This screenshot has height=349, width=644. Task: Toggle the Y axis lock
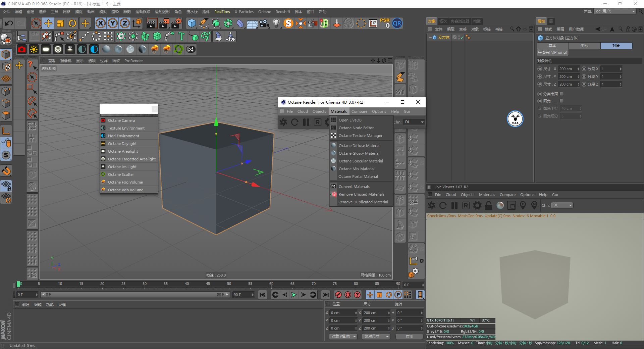(x=113, y=23)
